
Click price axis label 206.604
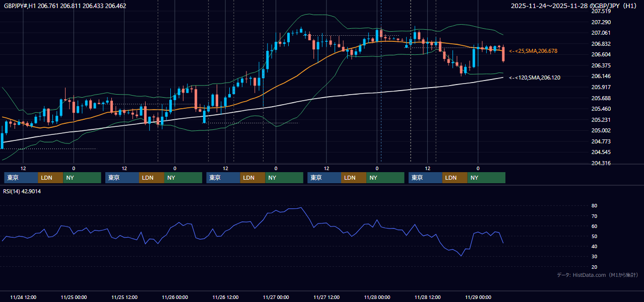click(601, 54)
